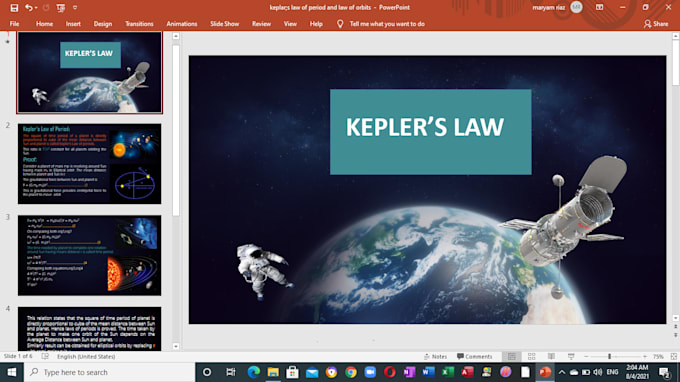The height and width of the screenshot is (382, 680).
Task: Open the View tab
Action: pos(290,24)
